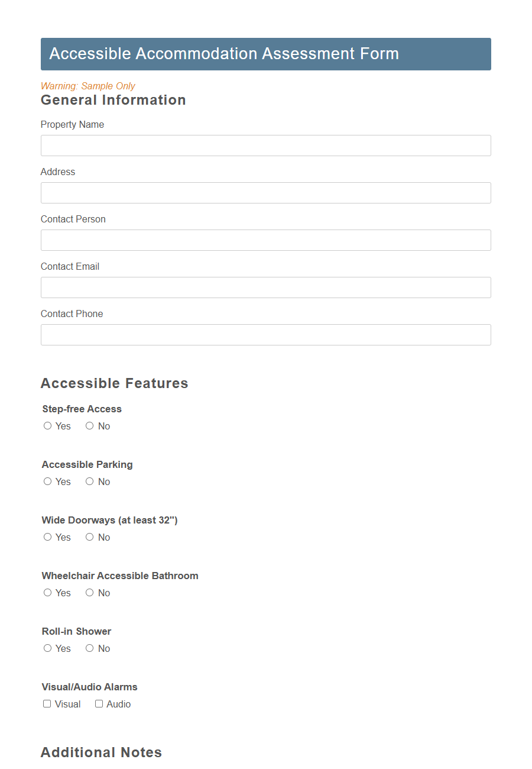Select Yes for Roll-in Shower

coord(47,648)
